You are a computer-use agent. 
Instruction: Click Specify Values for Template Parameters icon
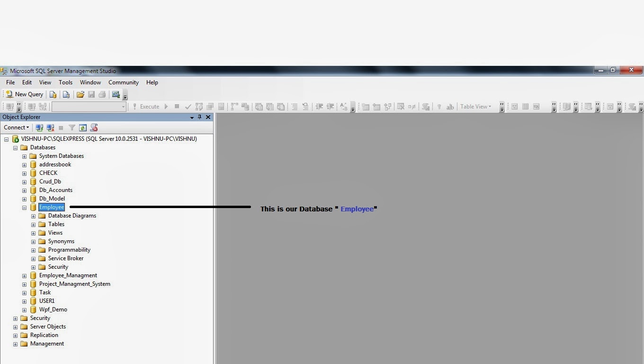[344, 107]
